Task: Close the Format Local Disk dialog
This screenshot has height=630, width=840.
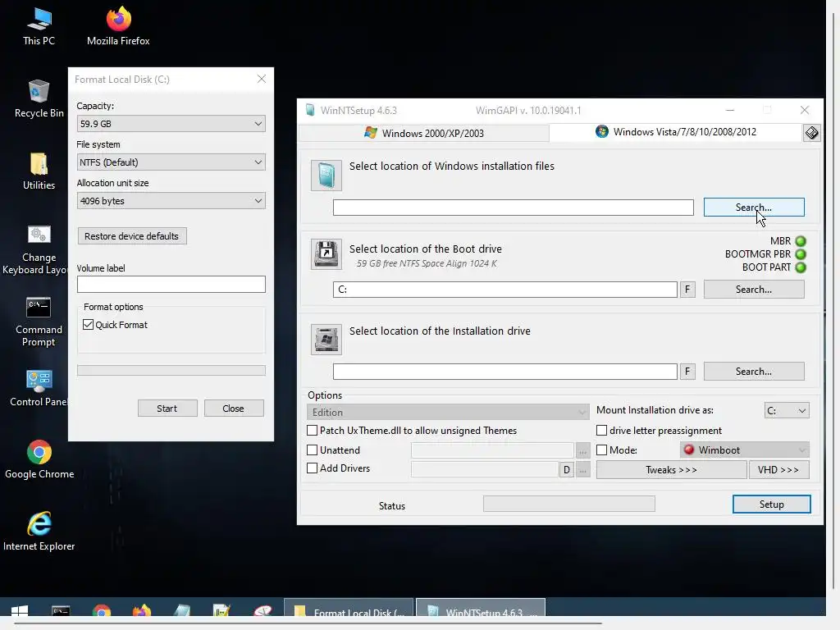Action: click(x=262, y=79)
